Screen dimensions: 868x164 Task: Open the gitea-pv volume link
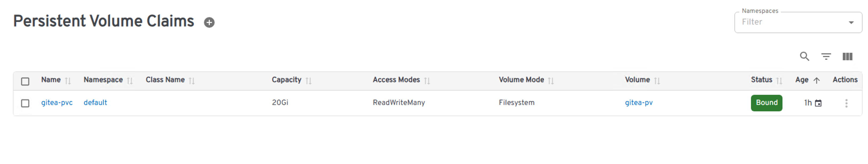coord(638,102)
